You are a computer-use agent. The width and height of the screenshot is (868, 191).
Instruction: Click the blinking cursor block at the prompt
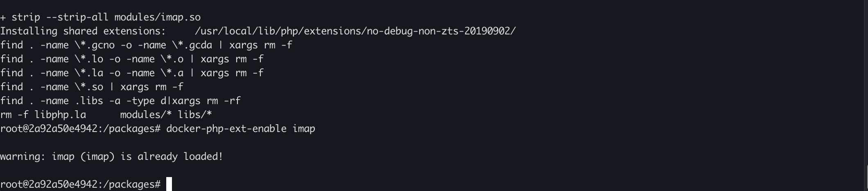click(x=169, y=184)
